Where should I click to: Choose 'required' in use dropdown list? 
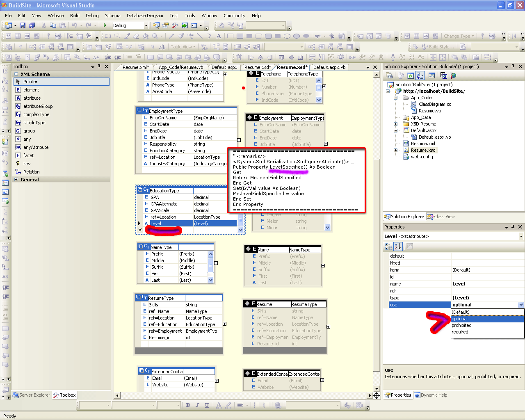coord(487,332)
